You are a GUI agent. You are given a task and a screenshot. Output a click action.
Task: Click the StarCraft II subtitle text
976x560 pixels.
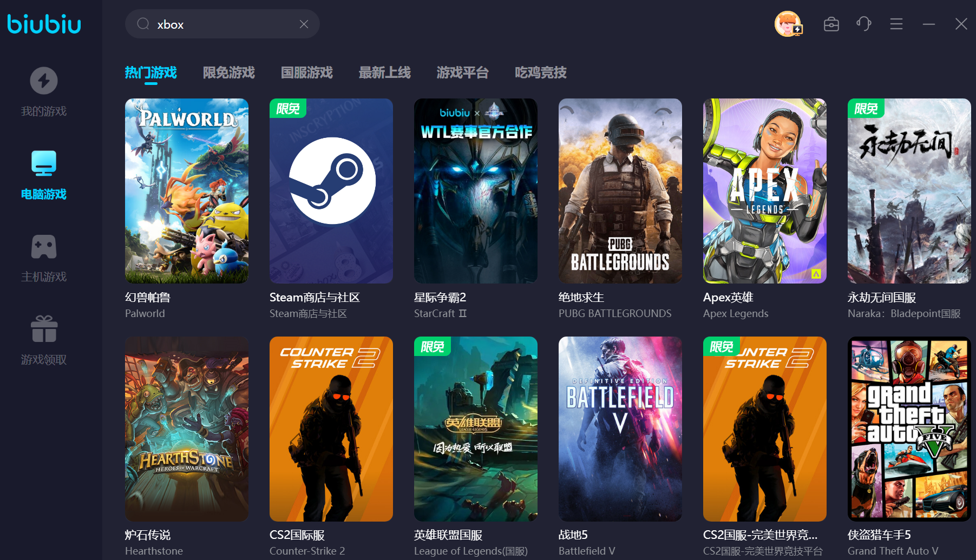point(441,314)
